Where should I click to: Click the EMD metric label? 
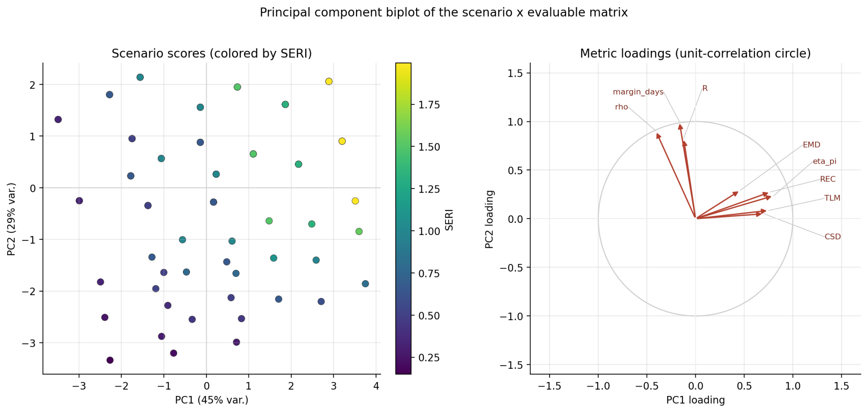pos(811,145)
